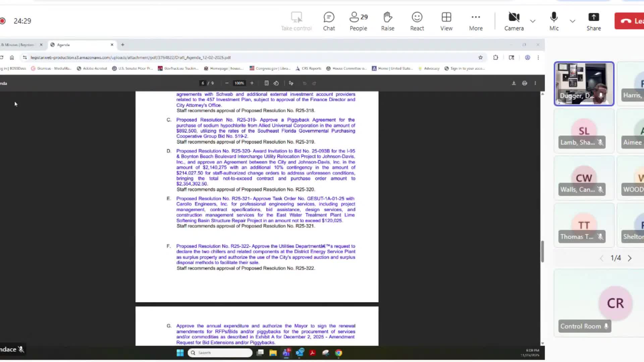Open the camera options chevron
644x362 pixels.
pyautogui.click(x=533, y=21)
